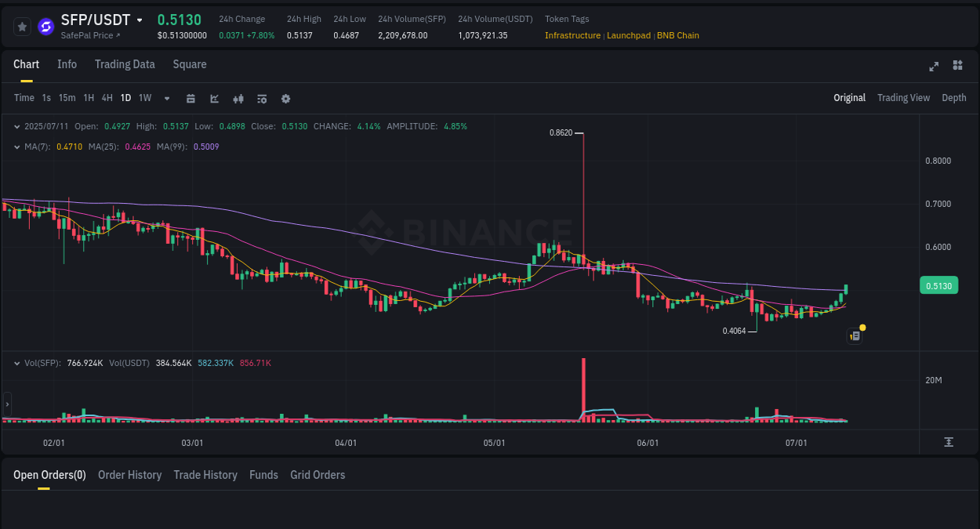Open the SFP/USDT pair selector dropdown
980x529 pixels.
(x=140, y=20)
